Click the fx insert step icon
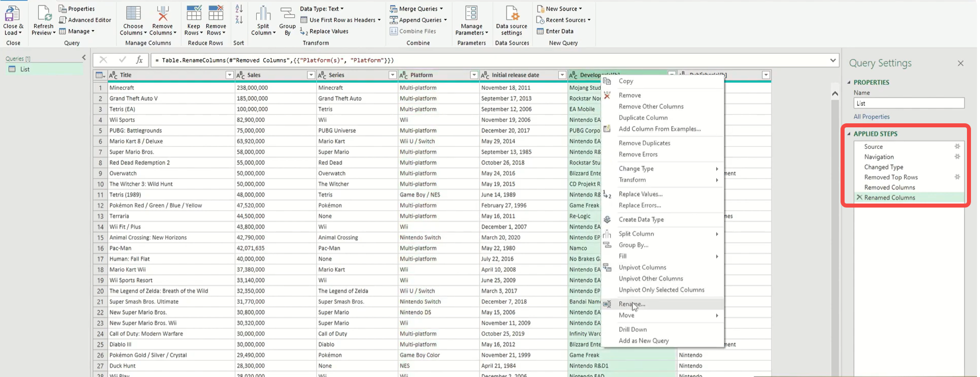Image resolution: width=980 pixels, height=377 pixels. tap(139, 60)
